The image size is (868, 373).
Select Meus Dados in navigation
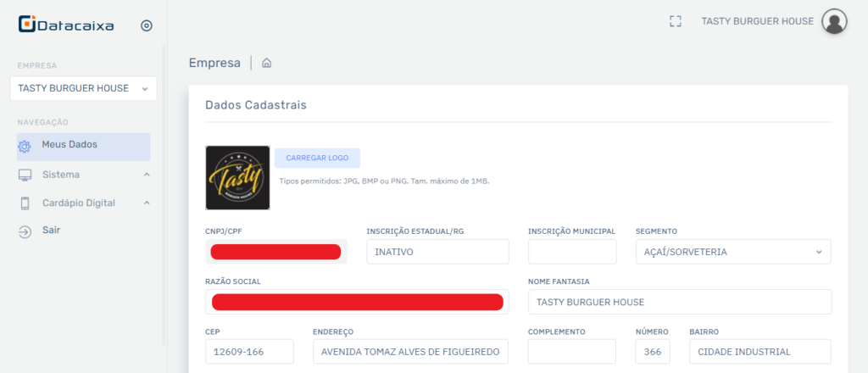tap(70, 145)
